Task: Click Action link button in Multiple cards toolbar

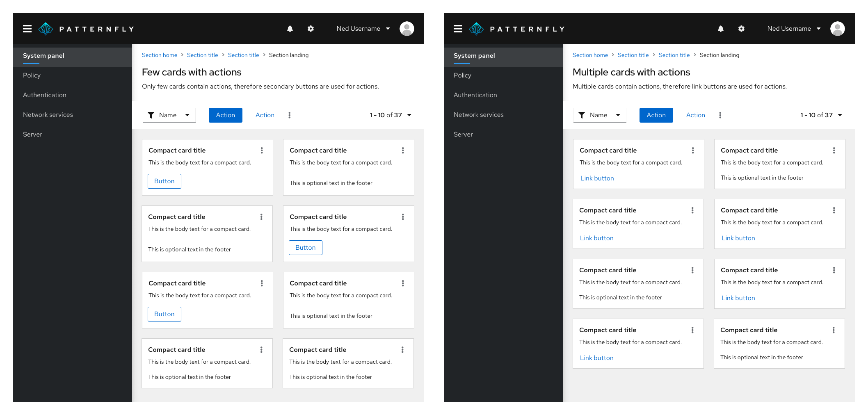Action: click(696, 115)
